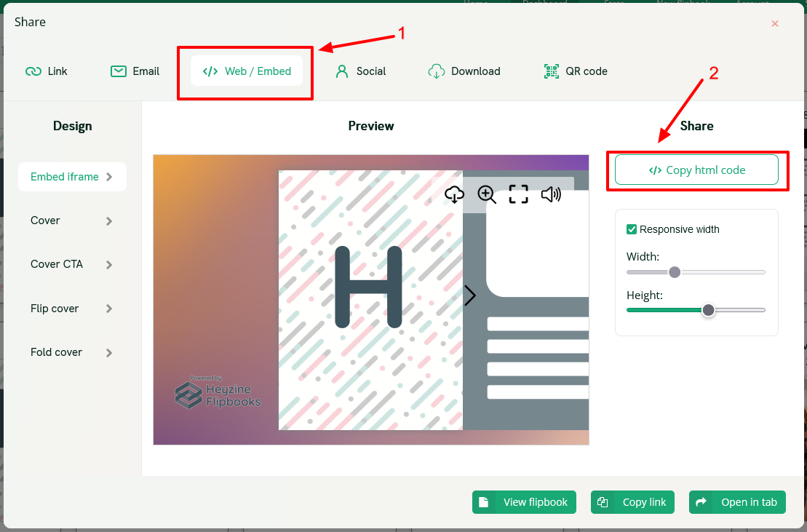Go to the Download tab

click(464, 71)
